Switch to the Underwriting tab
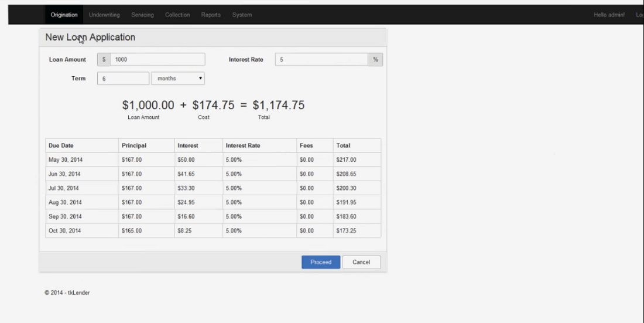 104,15
